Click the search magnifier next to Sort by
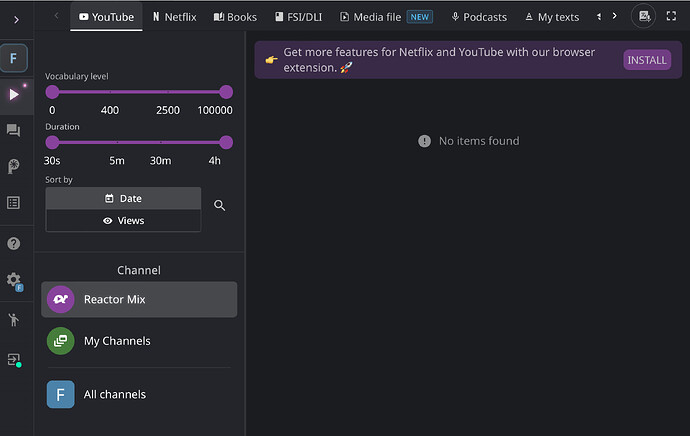Viewport: 690px width, 436px height. [x=219, y=205]
